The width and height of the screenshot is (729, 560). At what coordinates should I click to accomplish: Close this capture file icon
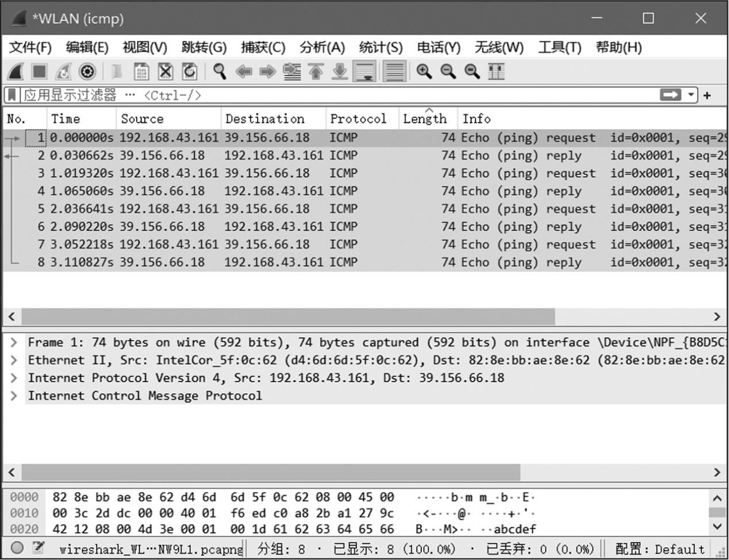(x=166, y=71)
